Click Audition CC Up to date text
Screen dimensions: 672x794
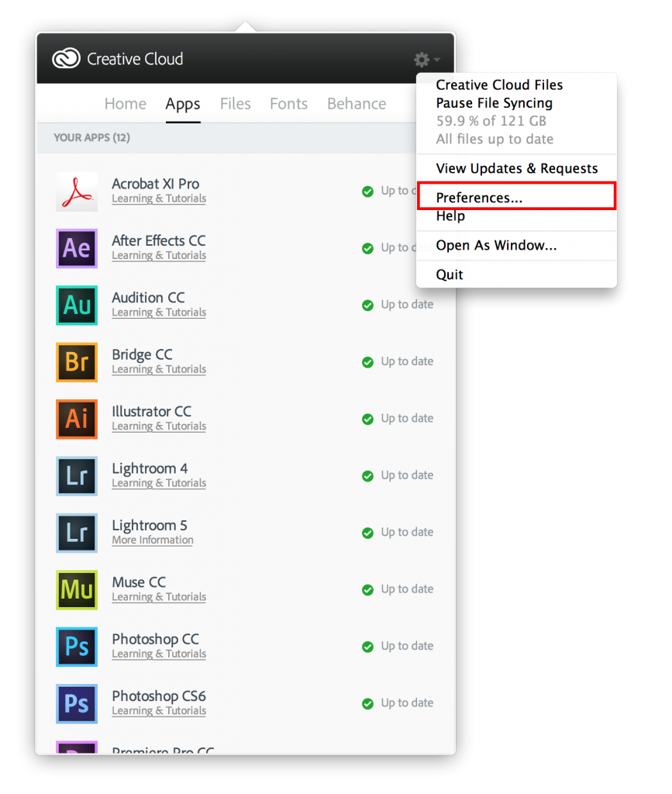(407, 304)
